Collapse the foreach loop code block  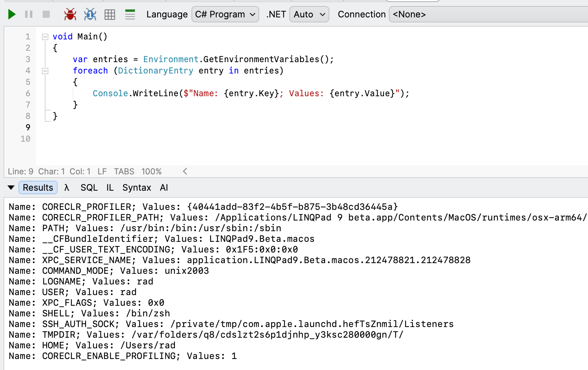(45, 71)
